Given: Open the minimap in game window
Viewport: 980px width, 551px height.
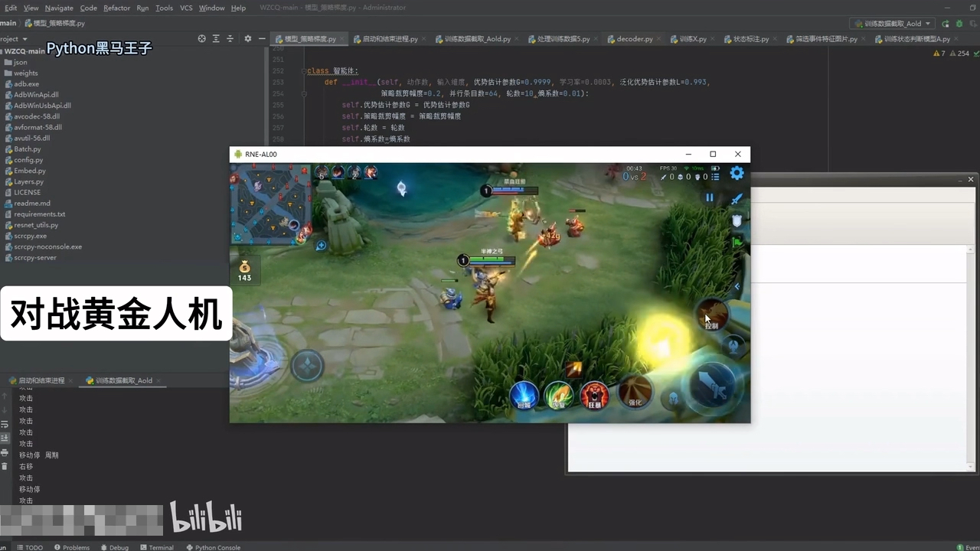Looking at the screenshot, I should point(270,204).
